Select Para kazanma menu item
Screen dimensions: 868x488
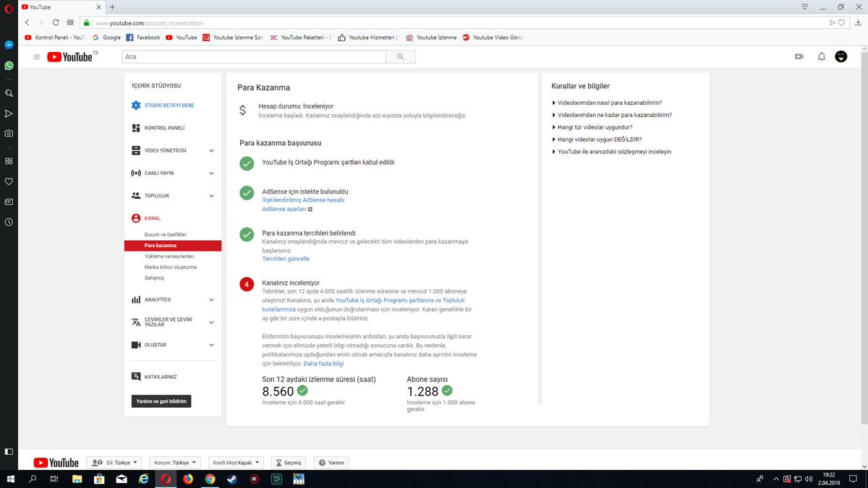point(173,246)
